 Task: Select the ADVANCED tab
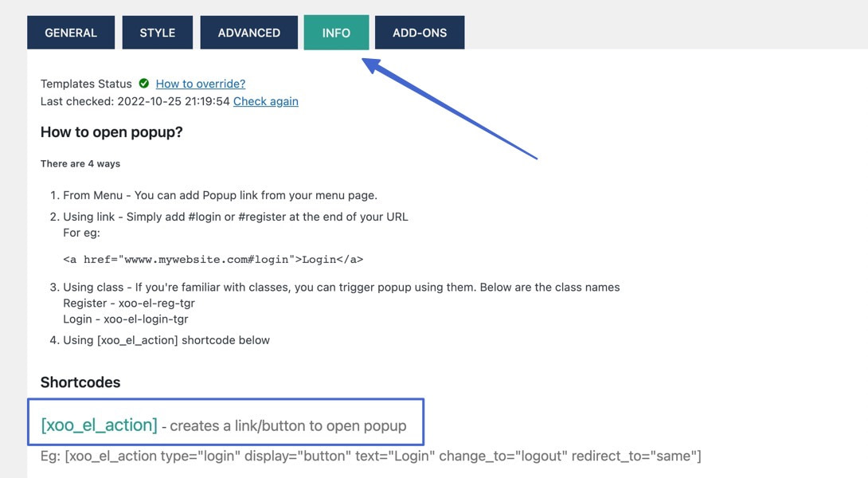click(248, 33)
